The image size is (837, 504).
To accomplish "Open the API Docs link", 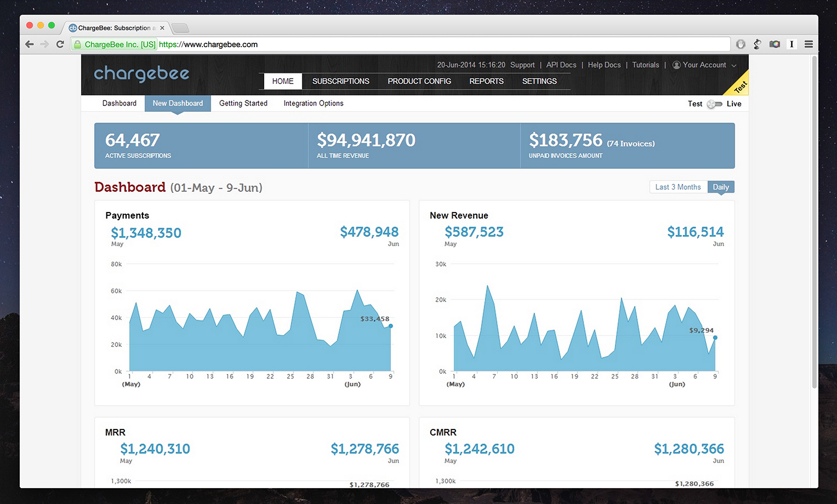I will click(561, 65).
